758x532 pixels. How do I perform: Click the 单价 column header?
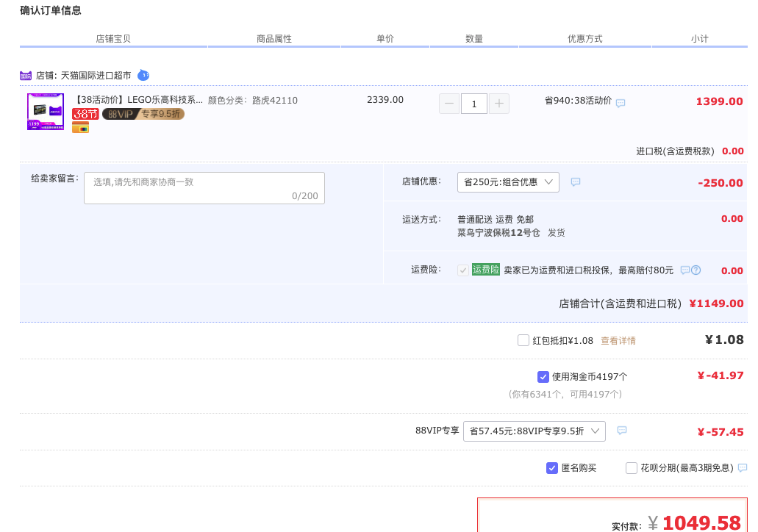385,39
